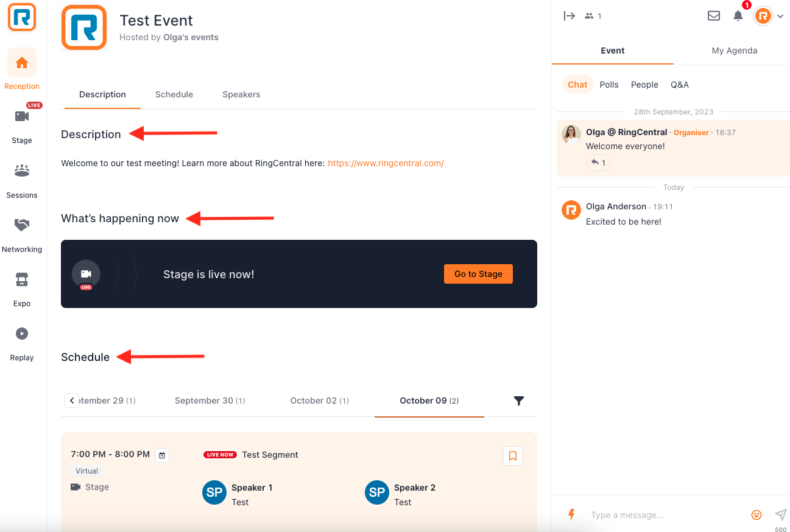Select the October 02 date
790x532 pixels.
point(320,401)
